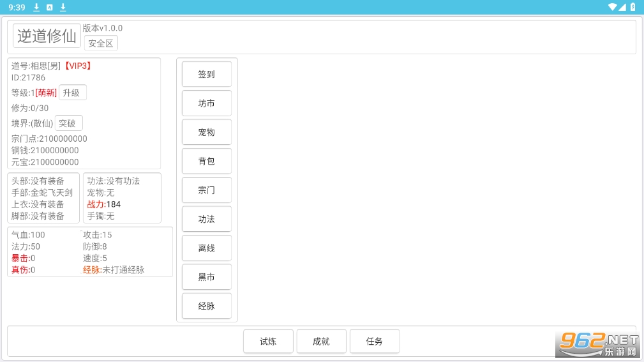Open the 经脉 meridians button
Image resolution: width=644 pixels, height=362 pixels.
pos(207,306)
